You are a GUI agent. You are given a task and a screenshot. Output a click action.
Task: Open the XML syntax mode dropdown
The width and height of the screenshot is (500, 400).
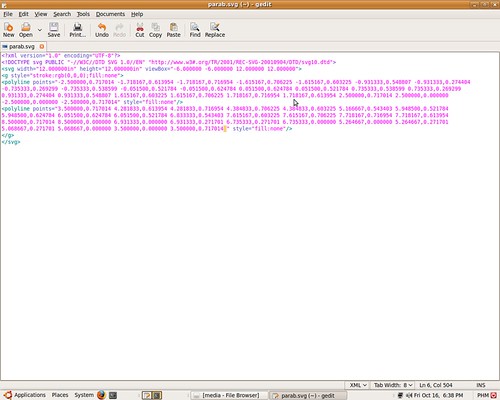coord(358,385)
